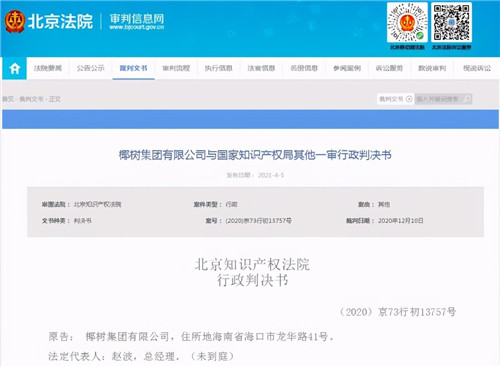Click the 北京法院 site title

pos(60,21)
